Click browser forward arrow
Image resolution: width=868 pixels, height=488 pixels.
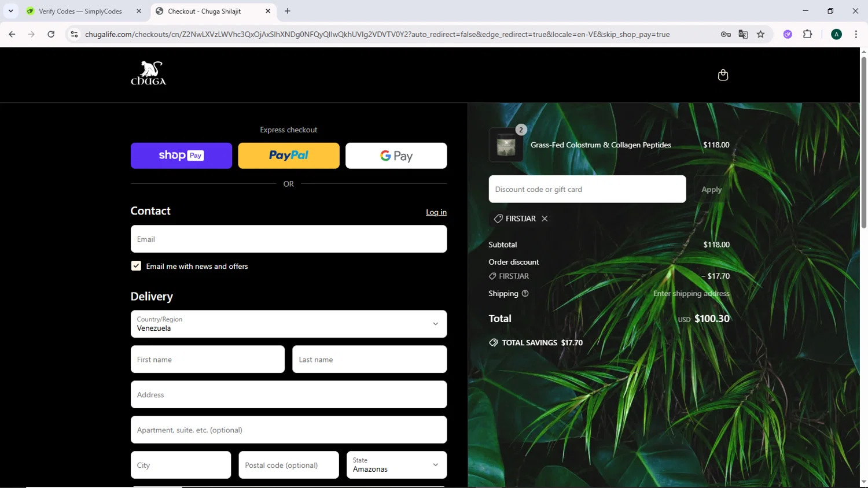[31, 34]
